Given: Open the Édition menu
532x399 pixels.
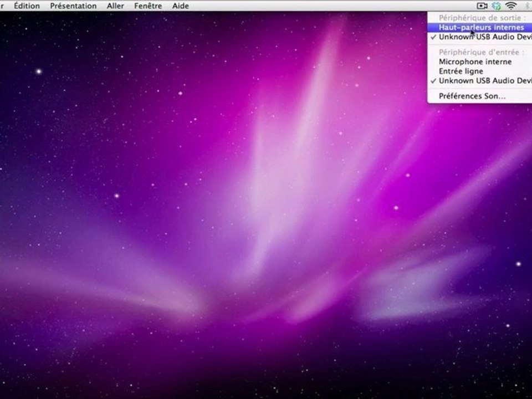Looking at the screenshot, I should [x=27, y=6].
